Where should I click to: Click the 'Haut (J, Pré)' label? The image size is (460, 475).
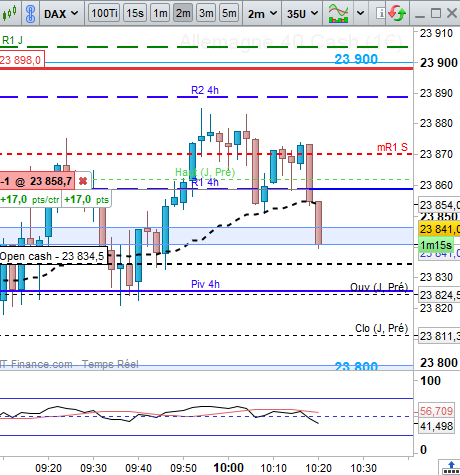[x=205, y=172]
